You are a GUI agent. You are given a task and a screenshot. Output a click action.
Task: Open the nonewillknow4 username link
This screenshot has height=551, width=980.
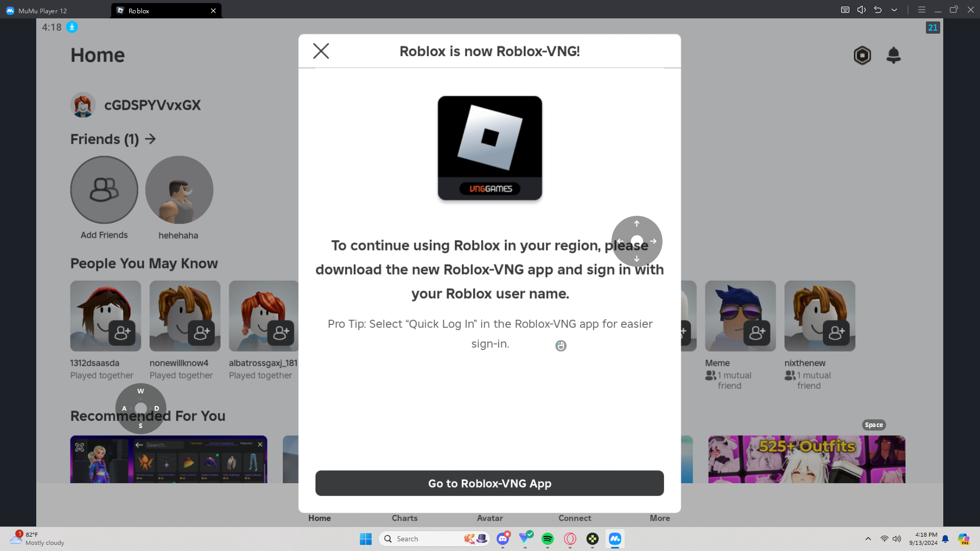[179, 363]
